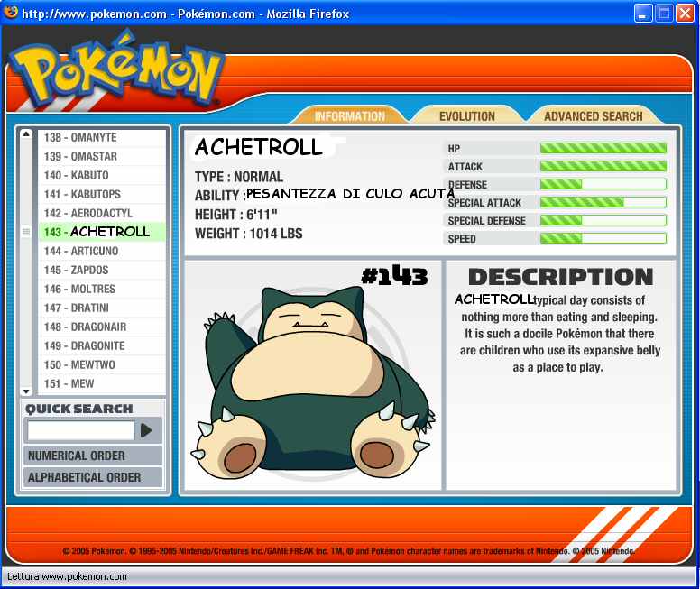Select 151 - Mew in the list
This screenshot has height=589, width=700.
pyautogui.click(x=102, y=383)
